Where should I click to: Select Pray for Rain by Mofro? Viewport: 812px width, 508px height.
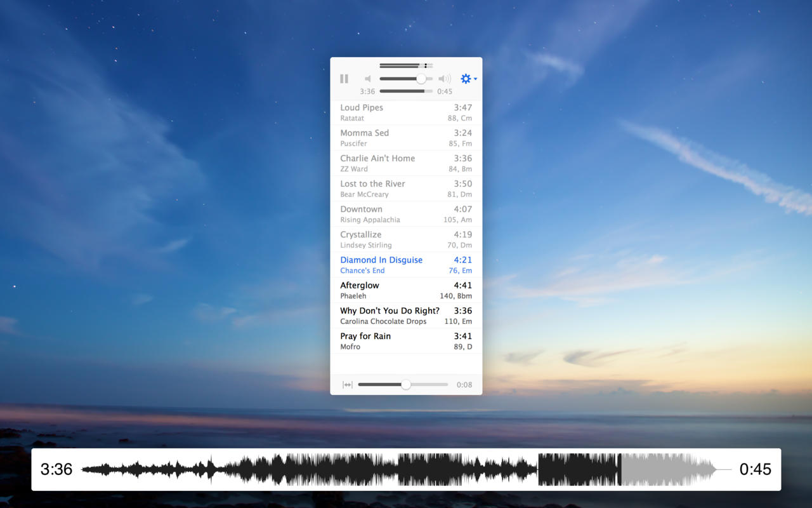[406, 341]
